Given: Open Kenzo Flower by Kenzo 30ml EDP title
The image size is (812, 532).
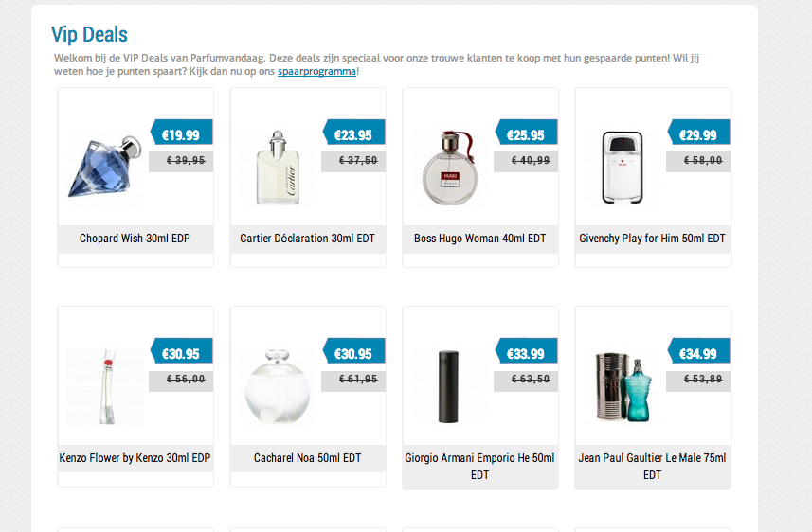Looking at the screenshot, I should coord(135,458).
